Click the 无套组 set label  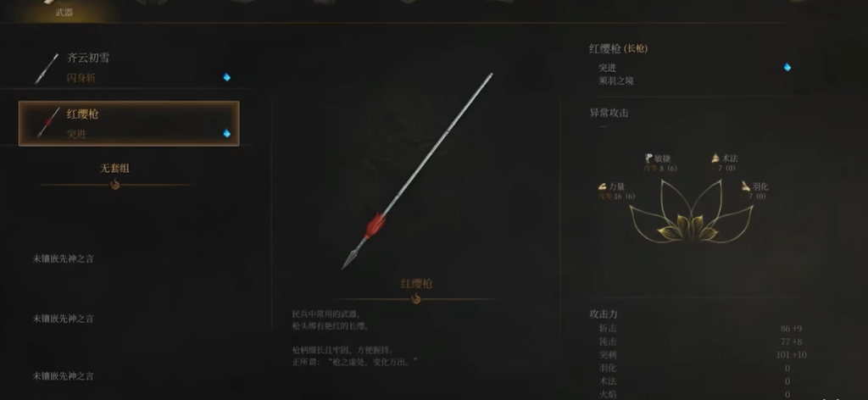114,168
